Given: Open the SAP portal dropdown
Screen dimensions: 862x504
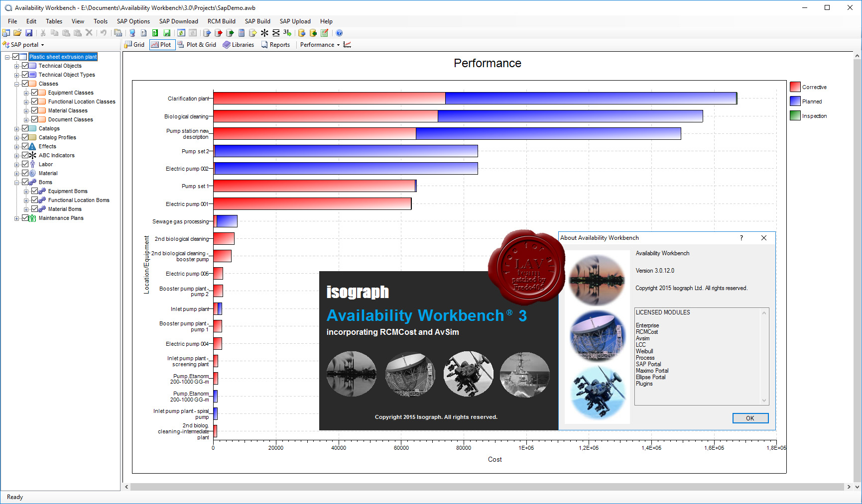Looking at the screenshot, I should coord(23,45).
